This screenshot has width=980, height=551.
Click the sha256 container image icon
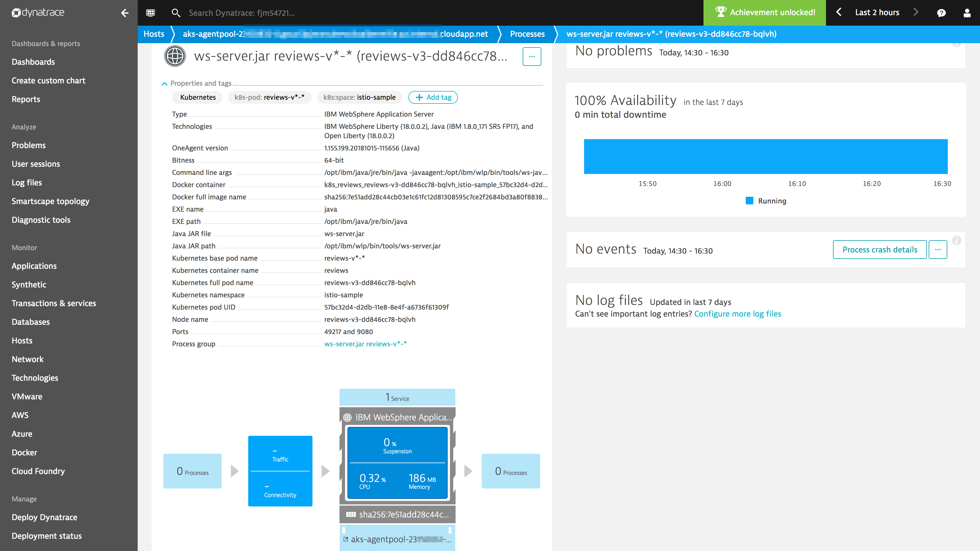click(351, 515)
